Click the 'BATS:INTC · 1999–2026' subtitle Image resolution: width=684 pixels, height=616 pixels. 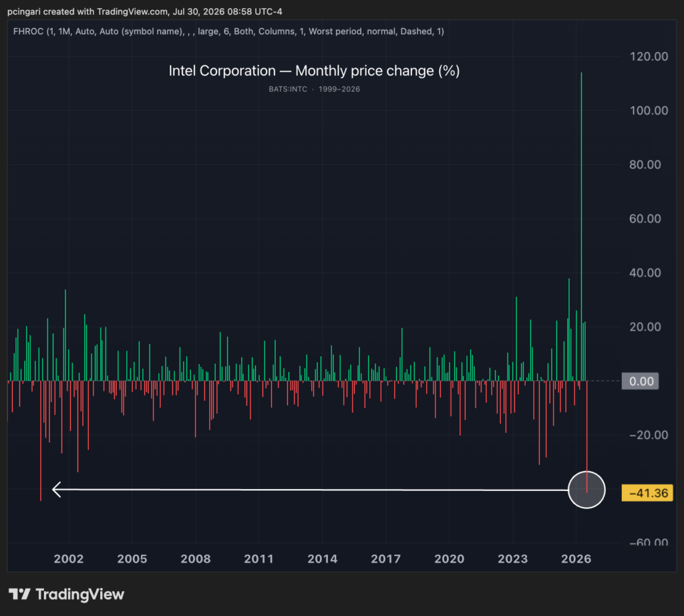click(314, 89)
